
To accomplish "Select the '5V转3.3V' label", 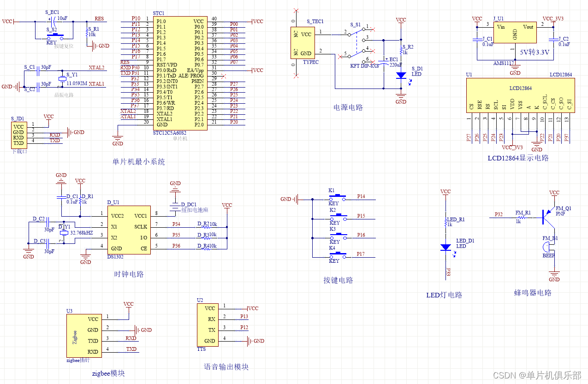I will [x=535, y=53].
